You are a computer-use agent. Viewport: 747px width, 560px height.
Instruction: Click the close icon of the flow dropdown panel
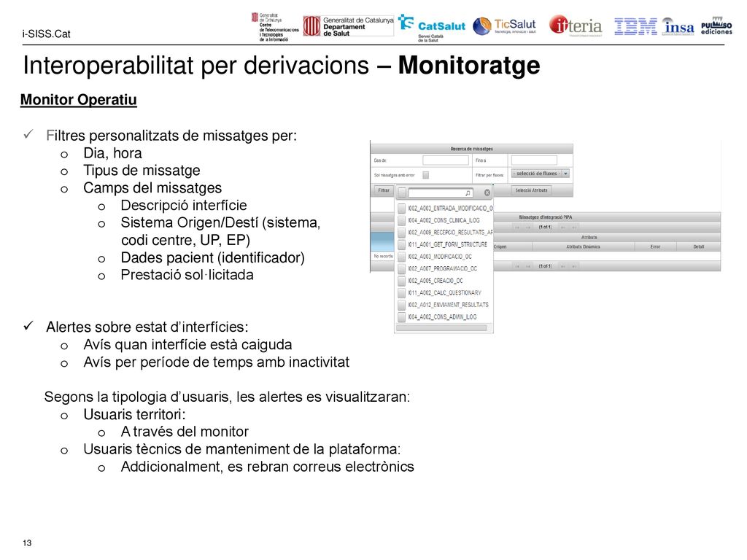coord(487,192)
